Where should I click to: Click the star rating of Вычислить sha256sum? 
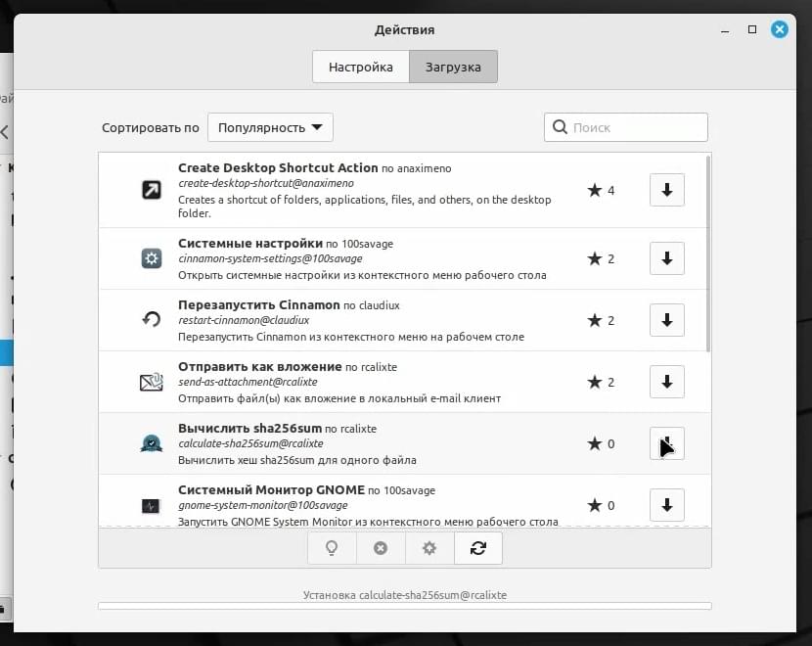point(602,443)
